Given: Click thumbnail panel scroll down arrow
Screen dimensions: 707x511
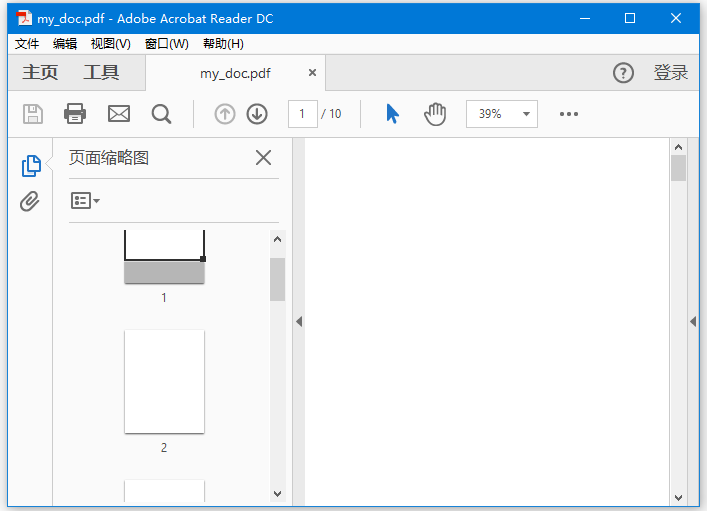Looking at the screenshot, I should 277,493.
